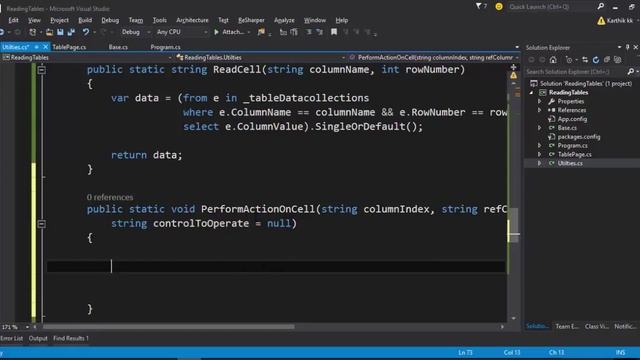Open the Architecture menu
Image resolution: width=640 pixels, height=360 pixels.
click(192, 20)
